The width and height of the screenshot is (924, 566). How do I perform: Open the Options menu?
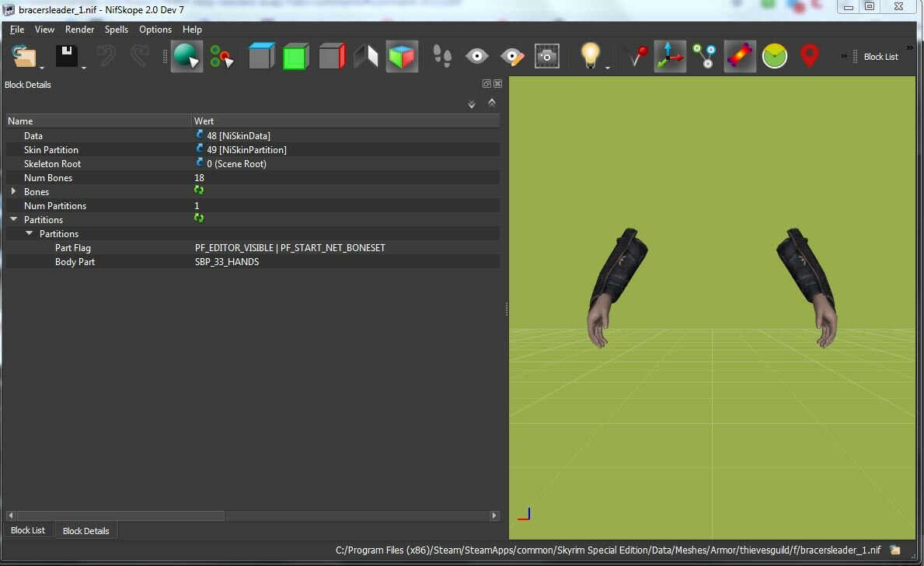coord(155,30)
